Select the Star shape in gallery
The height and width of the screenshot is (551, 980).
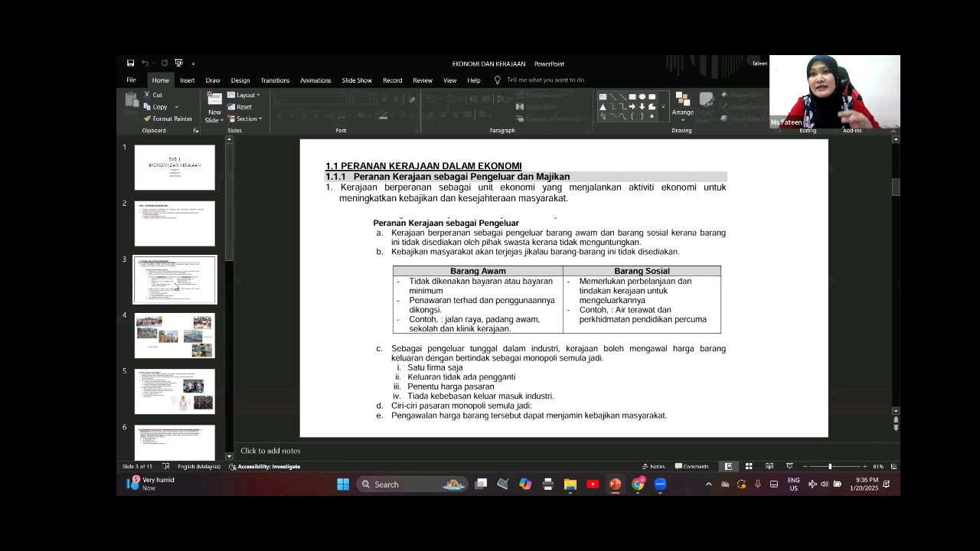[x=652, y=117]
